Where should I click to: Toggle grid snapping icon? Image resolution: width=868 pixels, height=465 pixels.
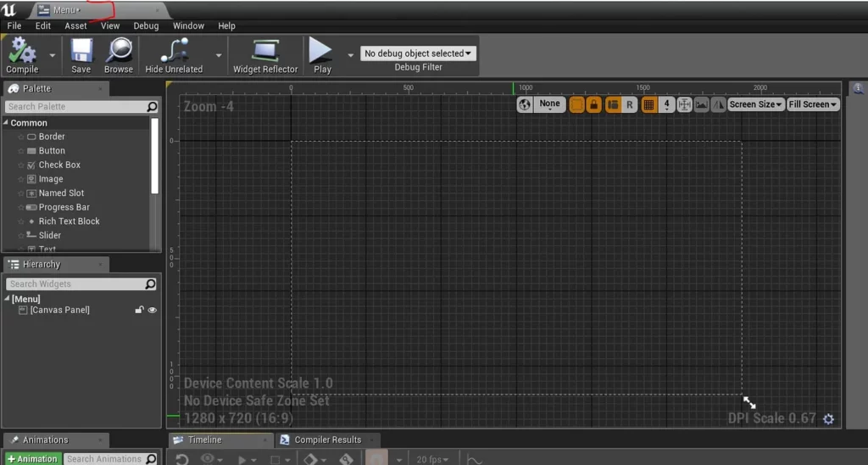click(x=648, y=104)
